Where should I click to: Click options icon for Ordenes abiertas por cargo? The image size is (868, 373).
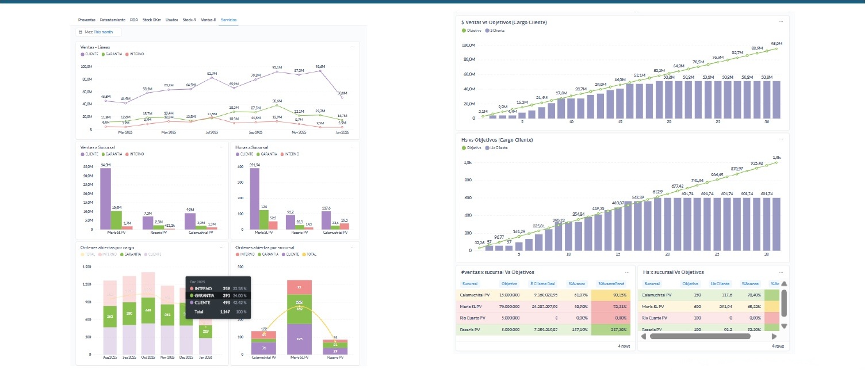point(221,247)
